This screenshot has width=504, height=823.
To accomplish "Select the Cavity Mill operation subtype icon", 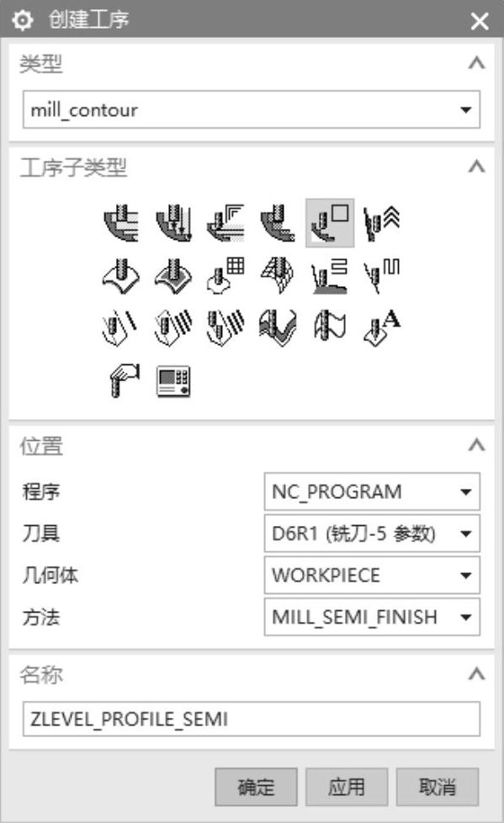I will pyautogui.click(x=121, y=223).
